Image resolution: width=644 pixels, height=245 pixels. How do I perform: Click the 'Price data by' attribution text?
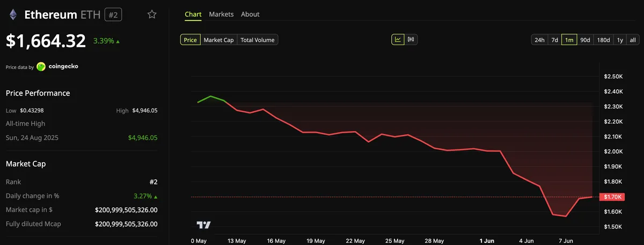click(x=19, y=67)
